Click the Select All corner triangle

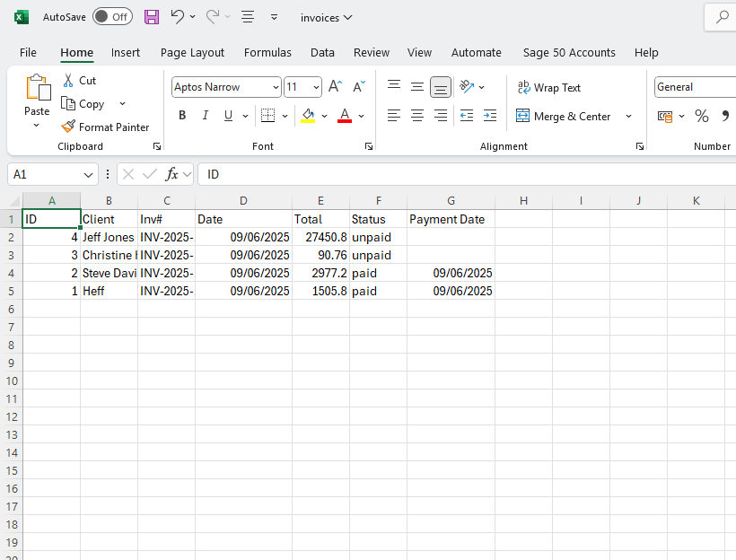(x=14, y=201)
